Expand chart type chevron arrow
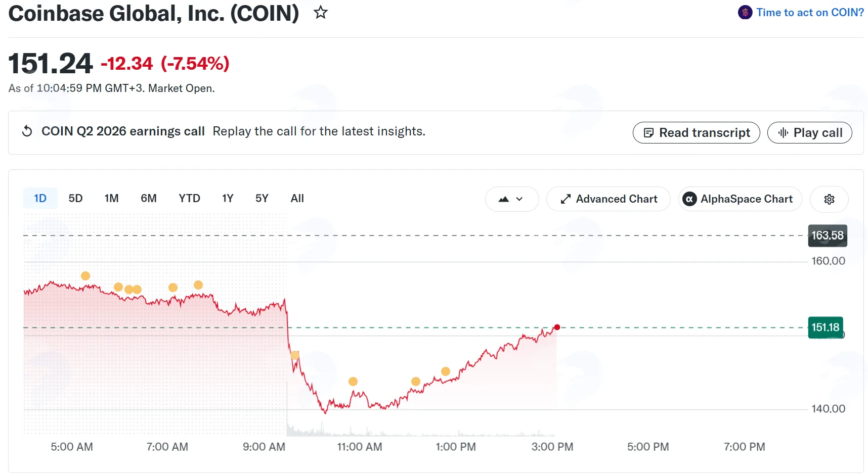Image resolution: width=868 pixels, height=475 pixels. click(519, 199)
